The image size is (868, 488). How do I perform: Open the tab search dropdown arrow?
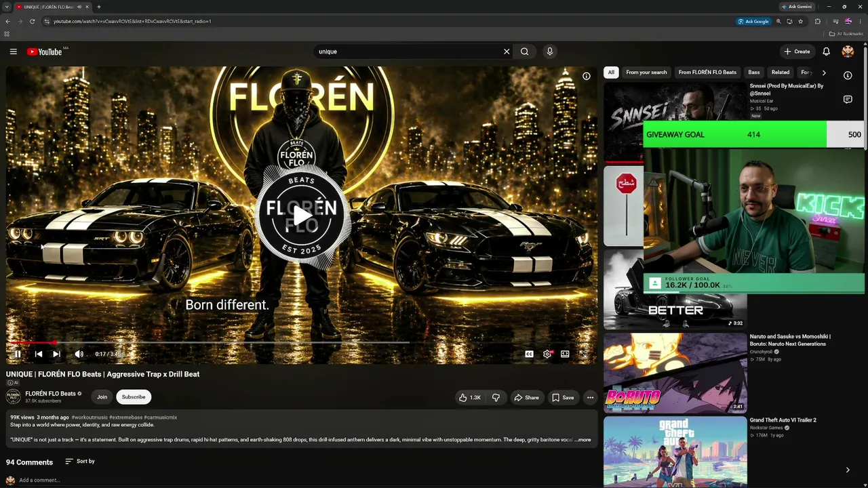point(7,7)
